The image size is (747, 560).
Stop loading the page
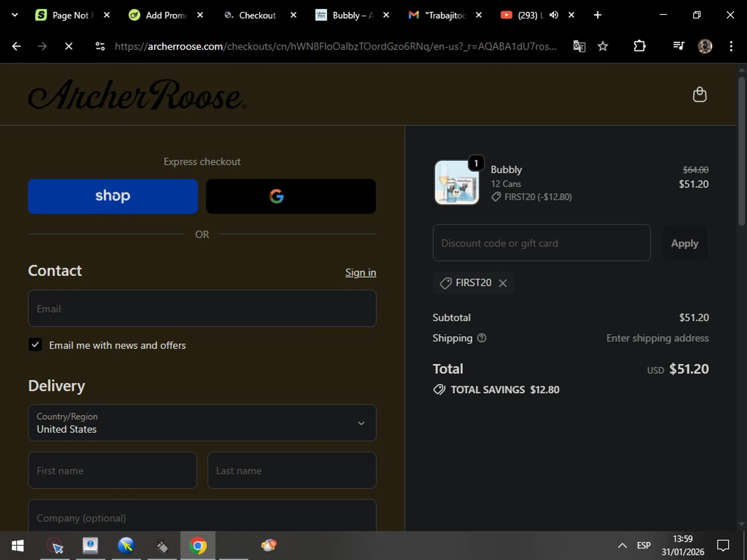(x=69, y=46)
